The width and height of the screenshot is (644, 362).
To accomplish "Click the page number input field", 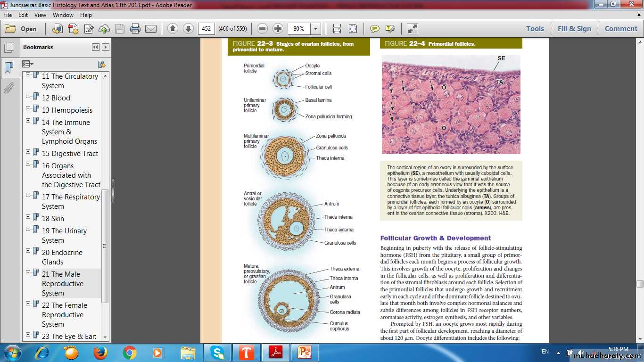I will tap(206, 29).
